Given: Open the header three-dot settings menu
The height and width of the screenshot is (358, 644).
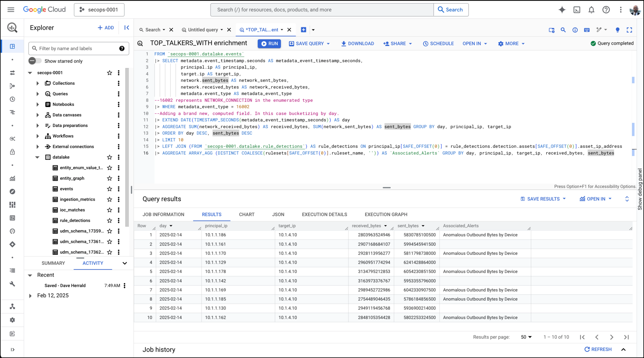Looking at the screenshot, I should pos(621,10).
